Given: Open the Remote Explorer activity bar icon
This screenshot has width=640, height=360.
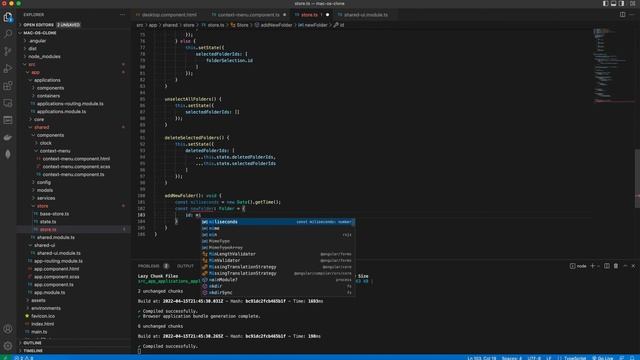Looking at the screenshot, I should [x=8, y=103].
